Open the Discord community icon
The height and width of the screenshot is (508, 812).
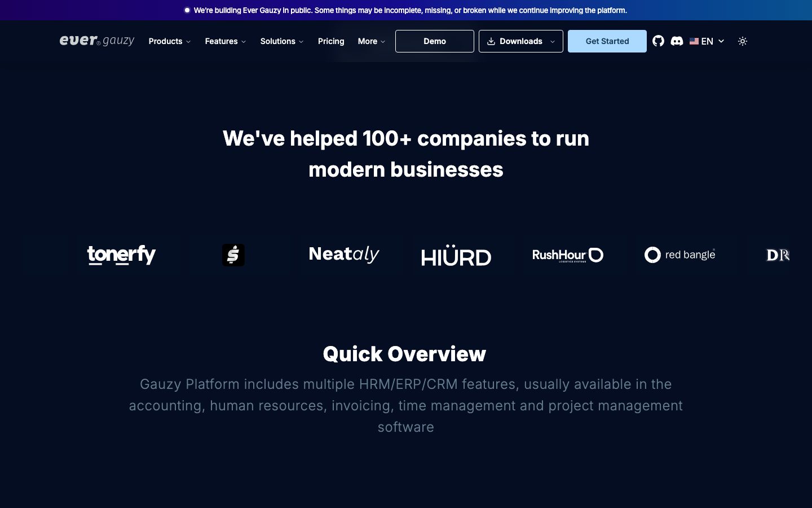coord(677,41)
